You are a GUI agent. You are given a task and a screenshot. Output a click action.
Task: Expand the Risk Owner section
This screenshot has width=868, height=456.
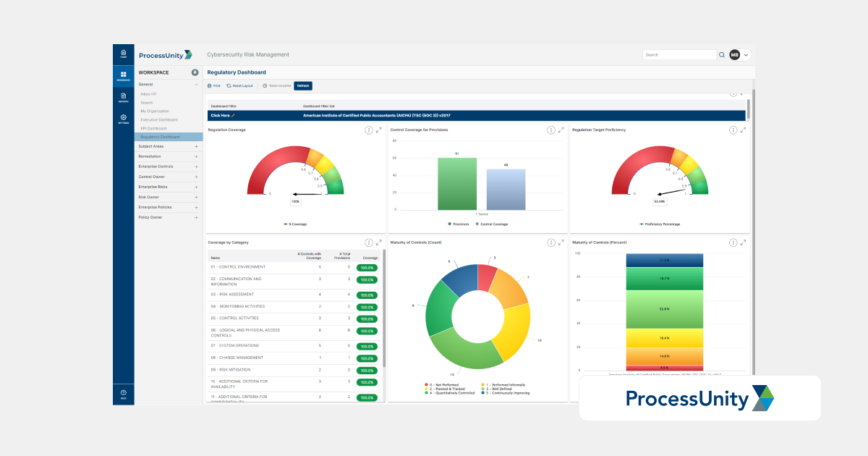[196, 197]
